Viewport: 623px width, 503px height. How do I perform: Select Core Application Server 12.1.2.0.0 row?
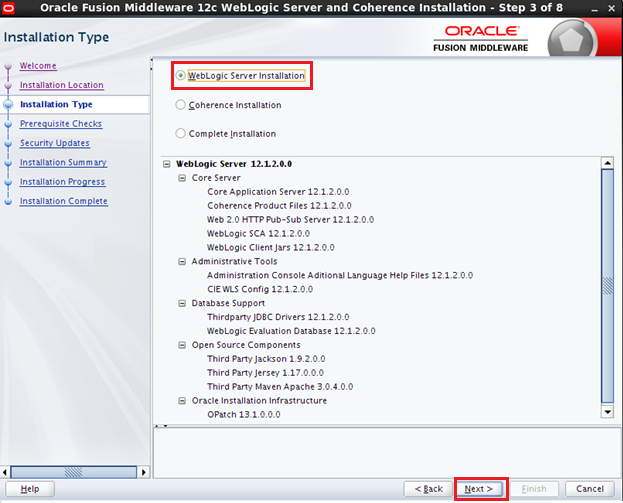point(278,192)
